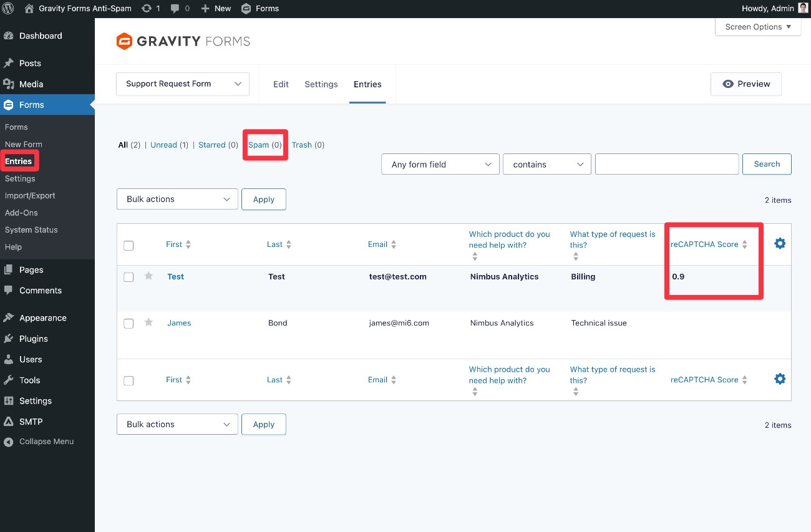This screenshot has width=811, height=532.
Task: Star the James Bond entry
Action: (148, 322)
